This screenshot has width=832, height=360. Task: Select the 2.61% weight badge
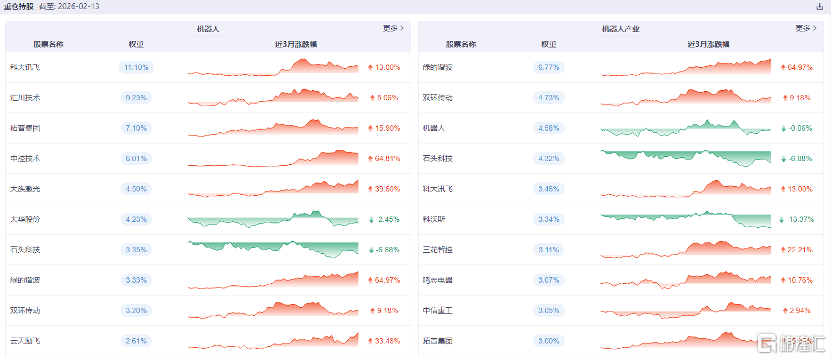point(136,341)
